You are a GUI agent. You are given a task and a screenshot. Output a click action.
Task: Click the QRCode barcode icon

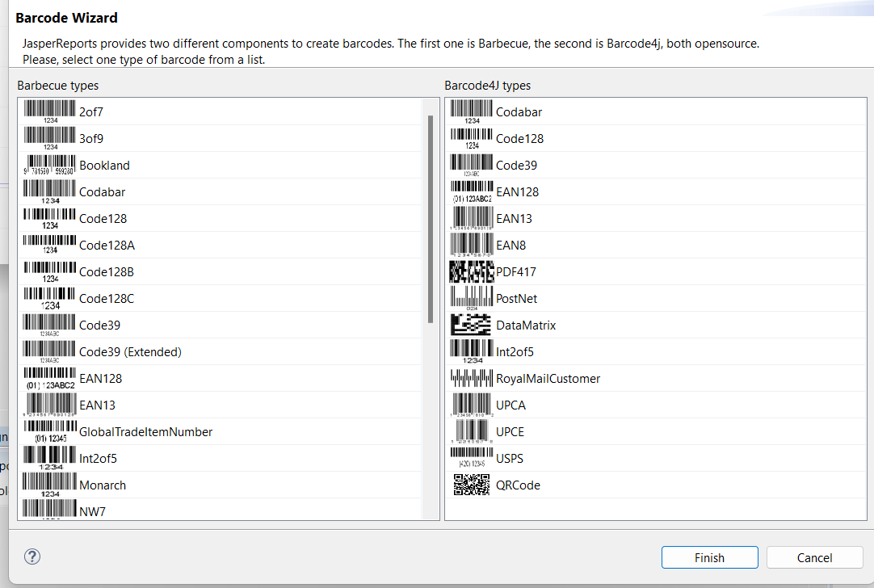click(472, 485)
